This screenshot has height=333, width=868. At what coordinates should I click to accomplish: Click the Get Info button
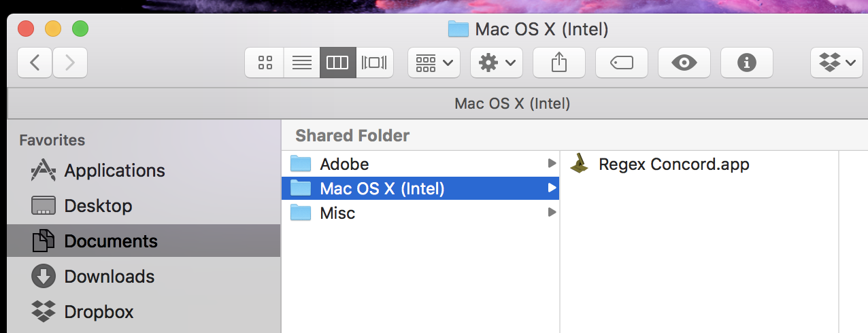pos(746,63)
